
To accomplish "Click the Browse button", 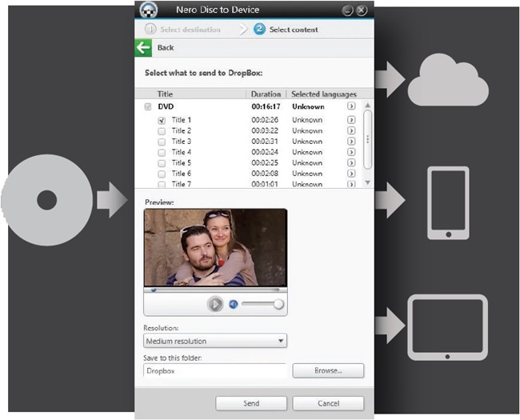I will click(328, 370).
